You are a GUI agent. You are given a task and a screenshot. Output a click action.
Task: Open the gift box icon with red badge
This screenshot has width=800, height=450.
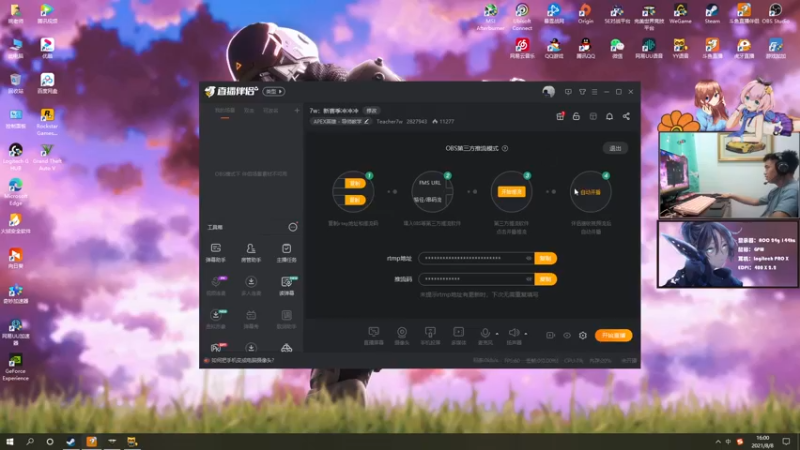pos(560,116)
